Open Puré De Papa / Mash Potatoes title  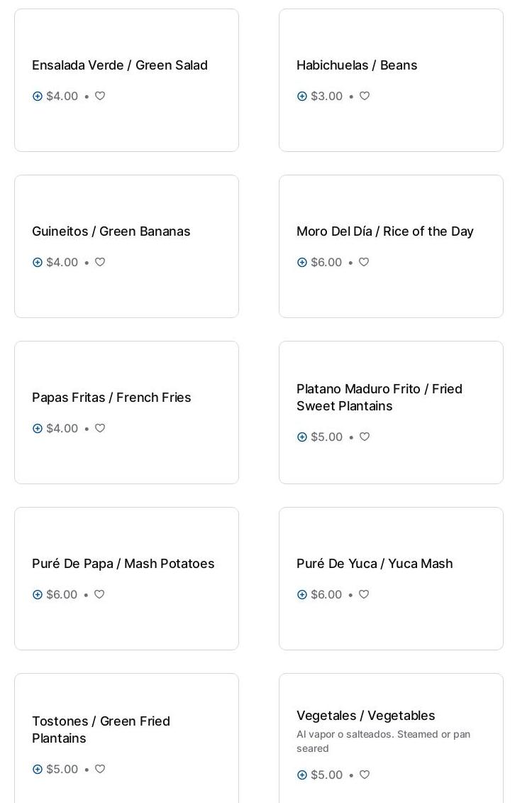[x=123, y=564]
